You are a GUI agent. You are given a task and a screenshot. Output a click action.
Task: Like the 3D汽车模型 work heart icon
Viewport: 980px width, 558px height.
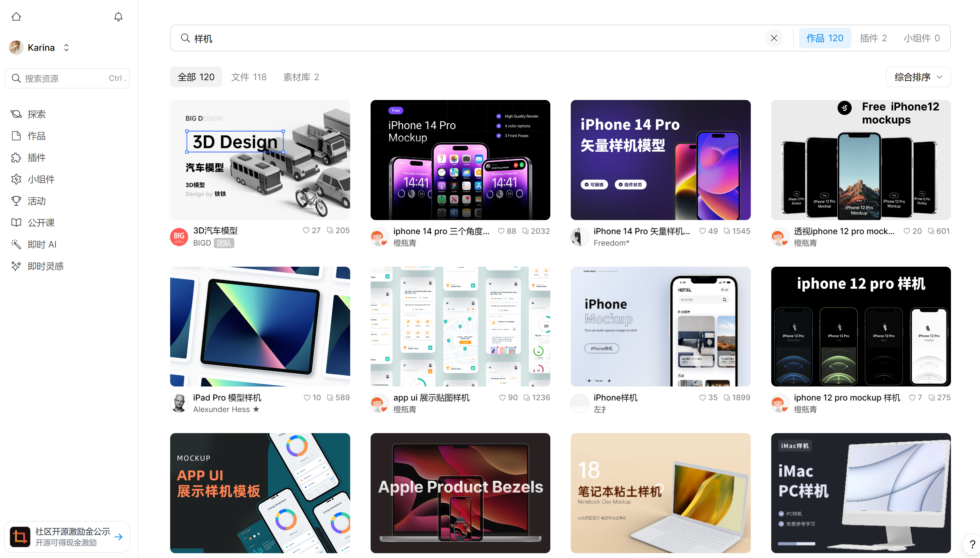[x=306, y=230]
